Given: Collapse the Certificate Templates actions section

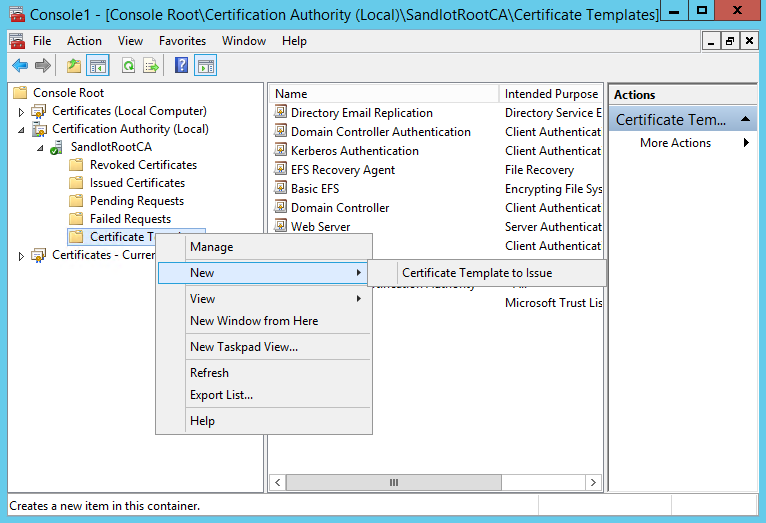Looking at the screenshot, I should click(x=745, y=119).
